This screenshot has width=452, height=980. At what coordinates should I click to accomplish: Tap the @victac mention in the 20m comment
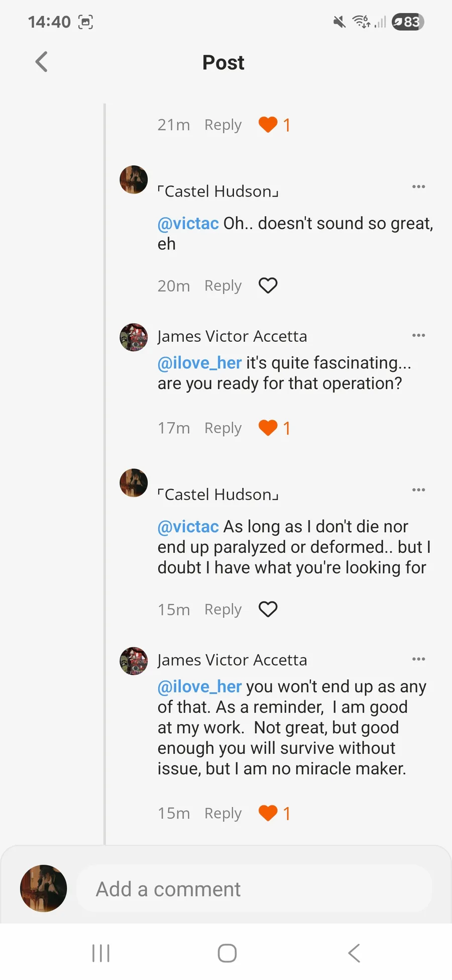point(188,223)
